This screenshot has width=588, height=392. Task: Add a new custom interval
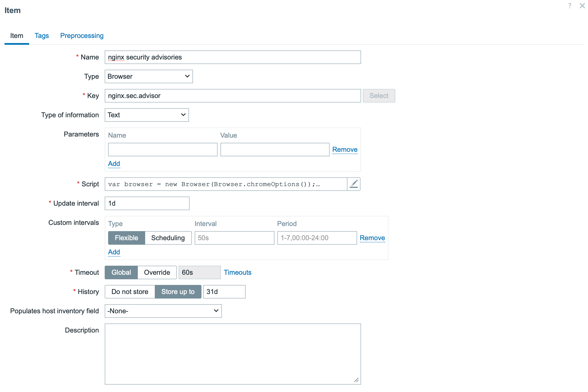click(114, 252)
